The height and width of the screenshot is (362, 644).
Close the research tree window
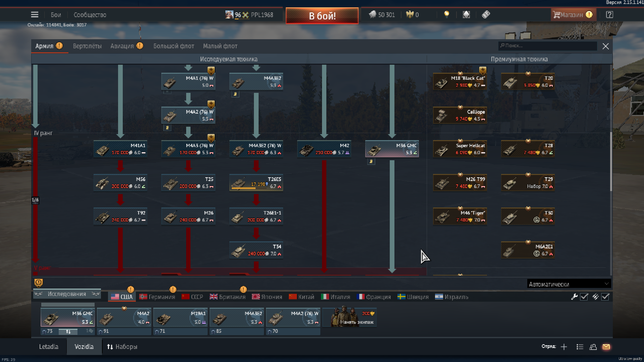pyautogui.click(x=605, y=46)
